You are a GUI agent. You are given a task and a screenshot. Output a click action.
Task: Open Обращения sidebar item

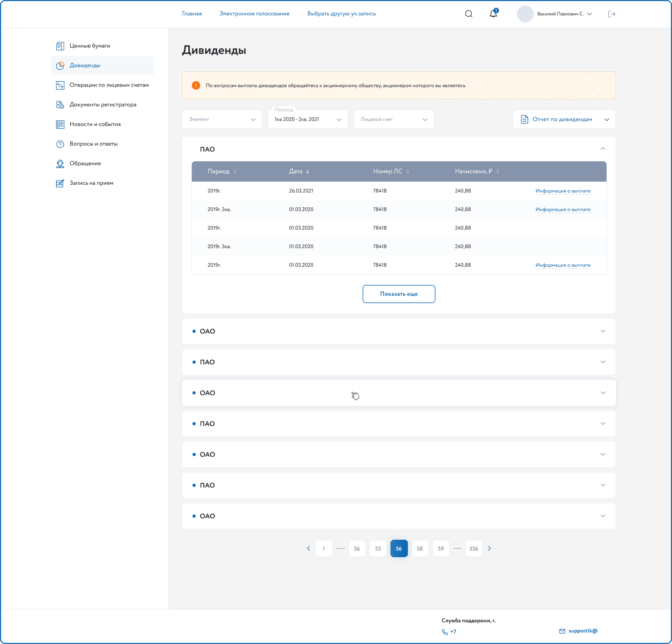pos(102,163)
